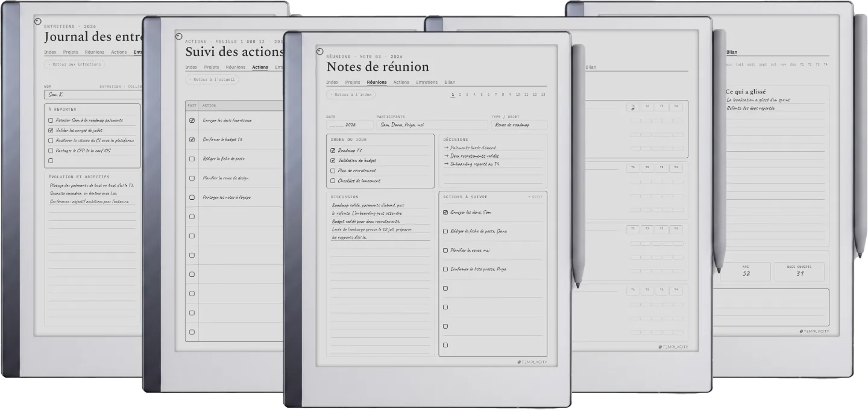868x410 pixels.
Task: Tap the circle menu icon on Journal des entretiens
Action: 38,21
